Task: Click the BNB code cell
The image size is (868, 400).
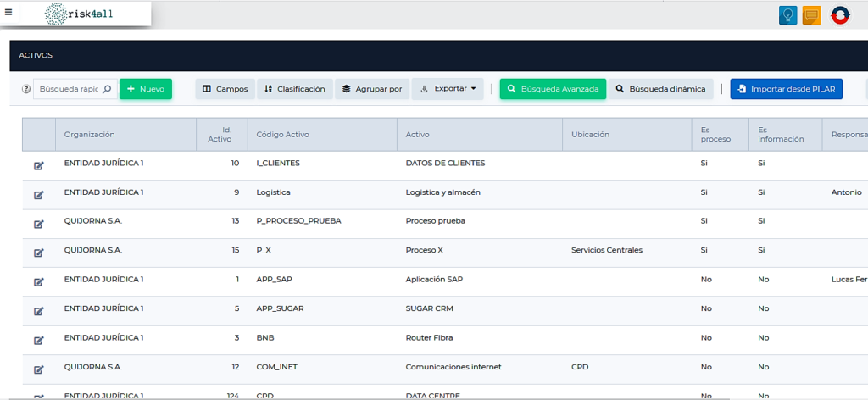Action: (265, 338)
